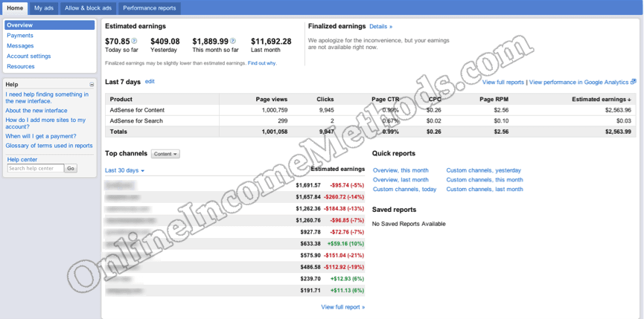Open the Allow & block ads tab
The image size is (644, 319).
coord(88,8)
